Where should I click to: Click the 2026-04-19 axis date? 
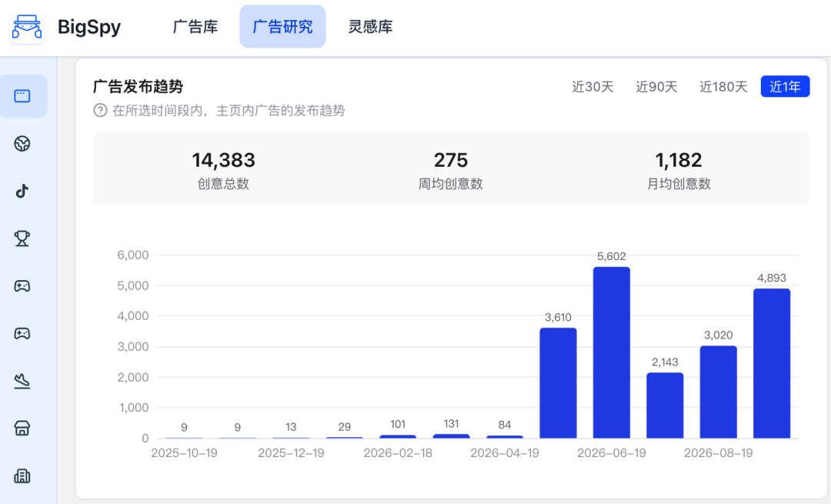click(x=505, y=453)
